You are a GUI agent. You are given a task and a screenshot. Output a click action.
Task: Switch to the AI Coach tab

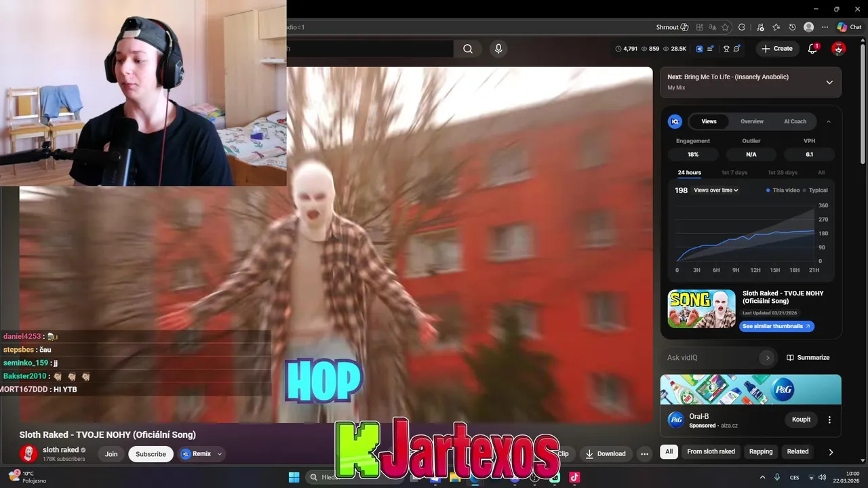point(795,121)
